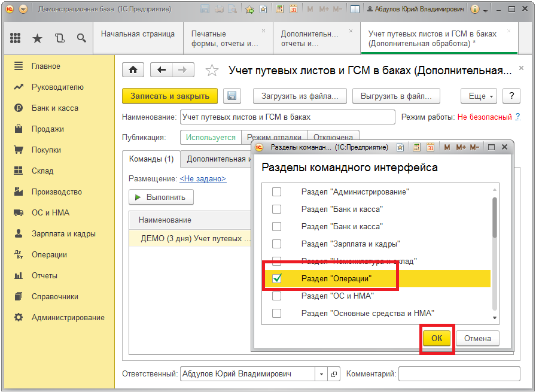This screenshot has height=392, width=536.
Task: Expand the 'Еще' dropdown menu
Action: tap(479, 96)
